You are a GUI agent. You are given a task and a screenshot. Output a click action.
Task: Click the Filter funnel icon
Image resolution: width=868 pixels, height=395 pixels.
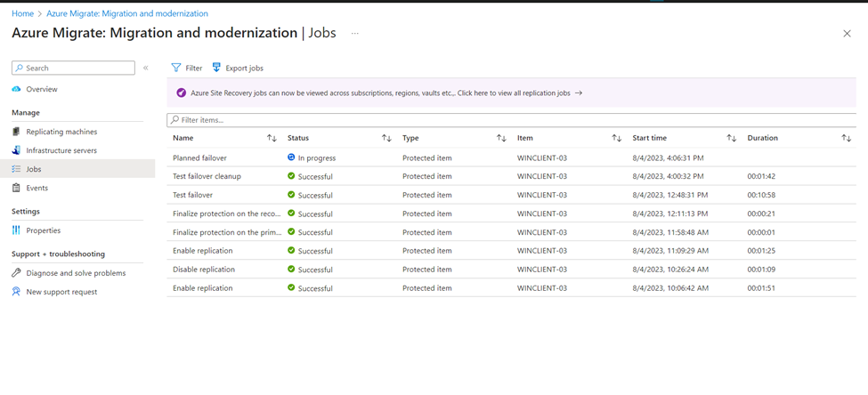coord(176,68)
